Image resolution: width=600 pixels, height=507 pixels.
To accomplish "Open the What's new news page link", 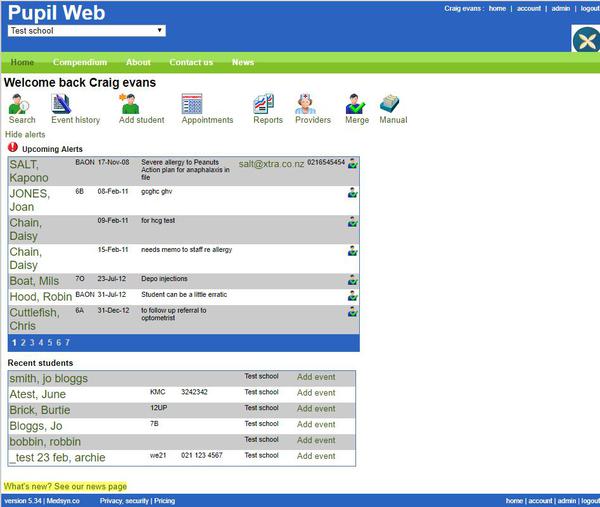I will click(x=65, y=485).
